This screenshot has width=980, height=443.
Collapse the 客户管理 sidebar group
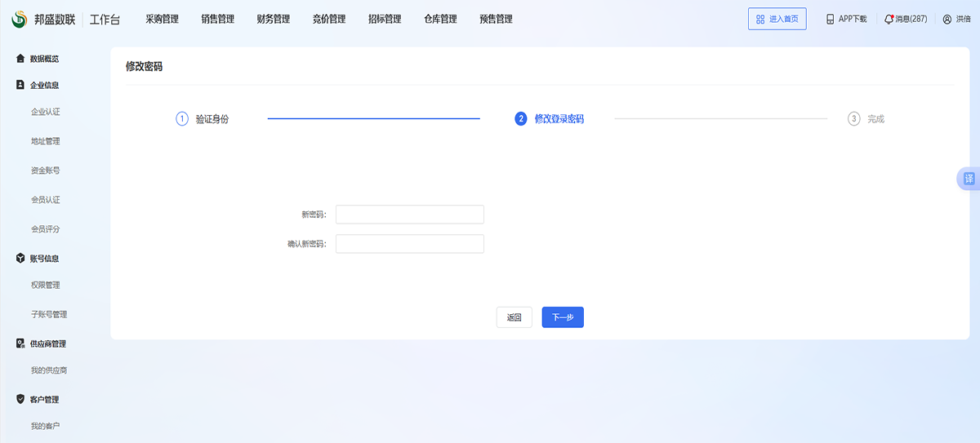click(x=44, y=400)
